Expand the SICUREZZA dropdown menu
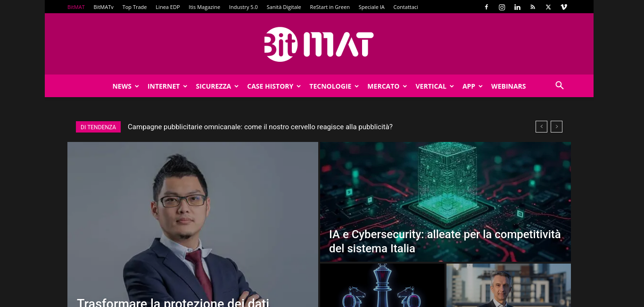 [217, 86]
